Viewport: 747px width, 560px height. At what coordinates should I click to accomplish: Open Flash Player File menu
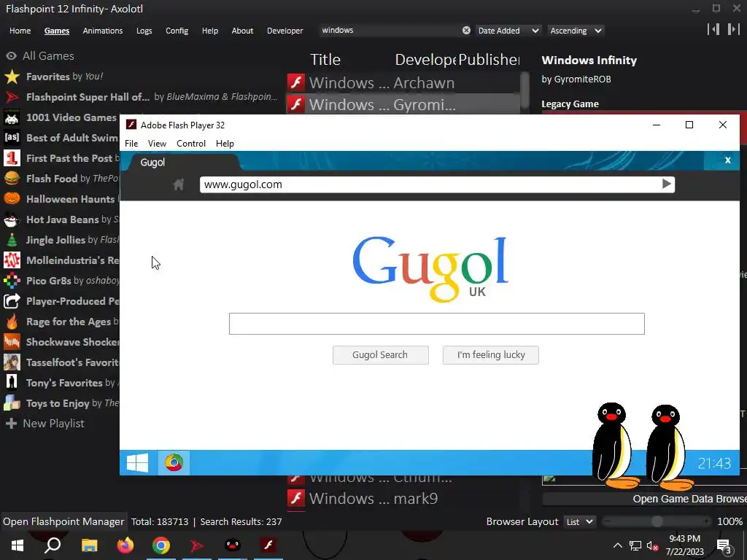[x=131, y=144]
